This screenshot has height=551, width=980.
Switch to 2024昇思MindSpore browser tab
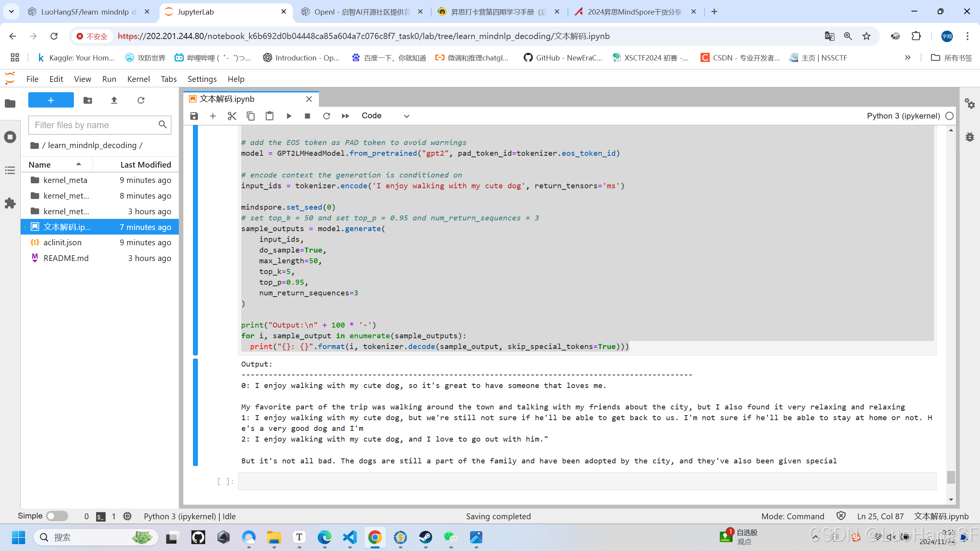pos(635,12)
